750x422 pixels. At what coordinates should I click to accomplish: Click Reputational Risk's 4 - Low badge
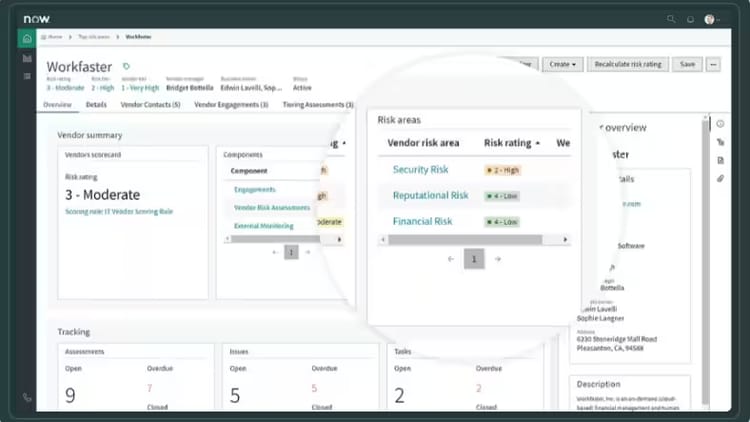pyautogui.click(x=501, y=196)
